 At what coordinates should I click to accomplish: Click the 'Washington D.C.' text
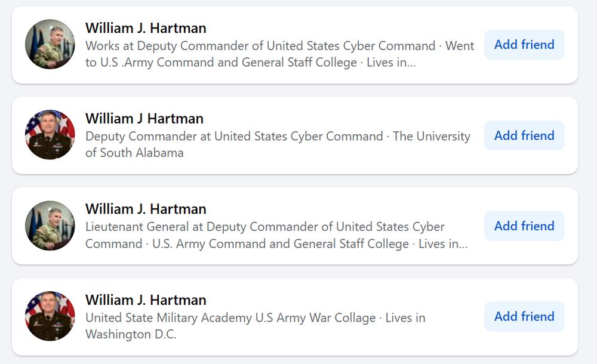pyautogui.click(x=131, y=334)
